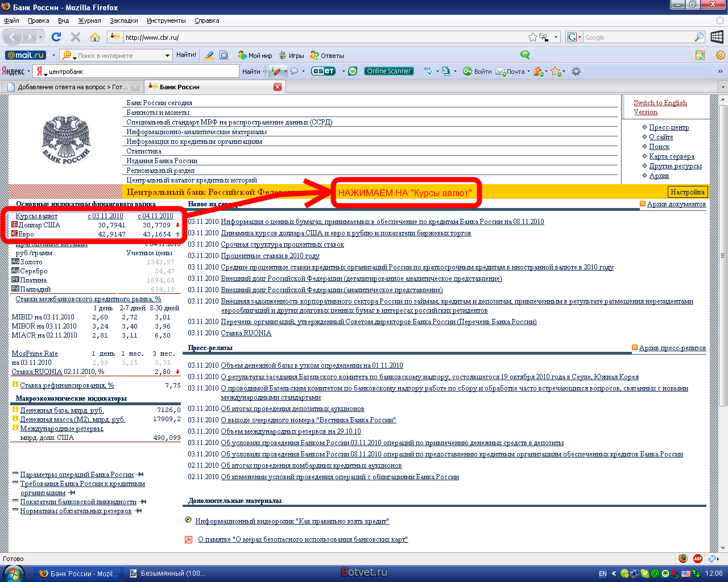
Task: Click Войти on Yandex toolbar
Action: [x=477, y=71]
